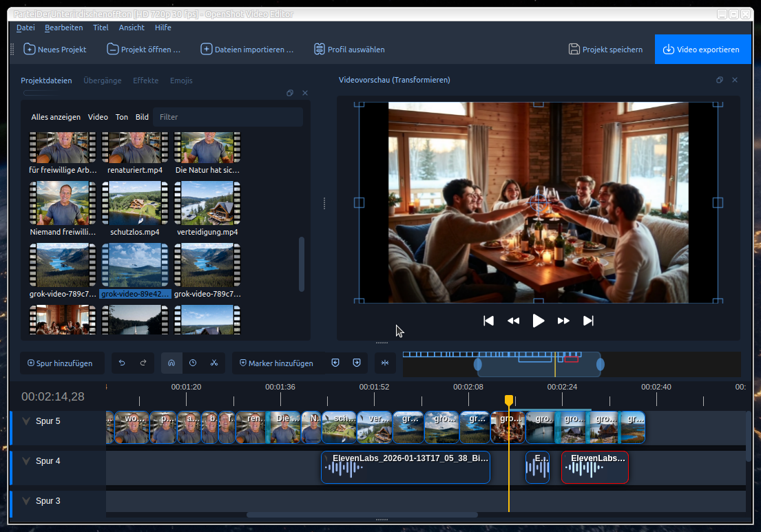Switch to the Übergänge tab
The height and width of the screenshot is (532, 761).
102,81
